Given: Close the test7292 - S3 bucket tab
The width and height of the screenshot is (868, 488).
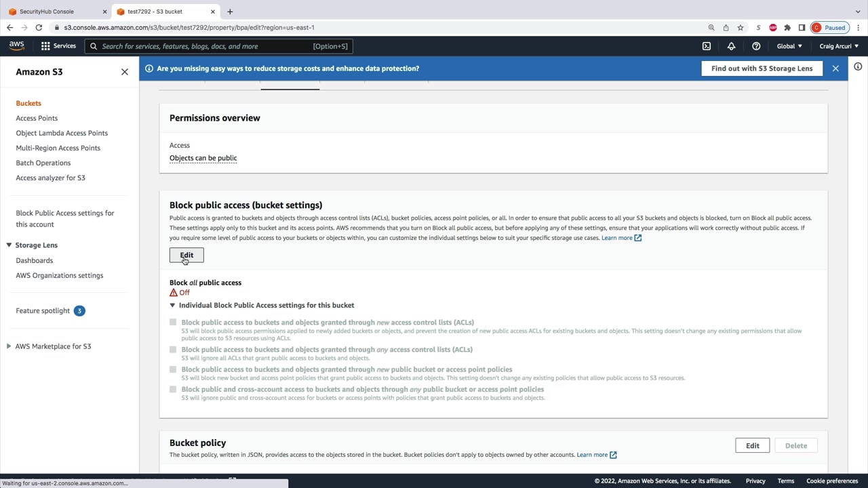Looking at the screenshot, I should [213, 12].
